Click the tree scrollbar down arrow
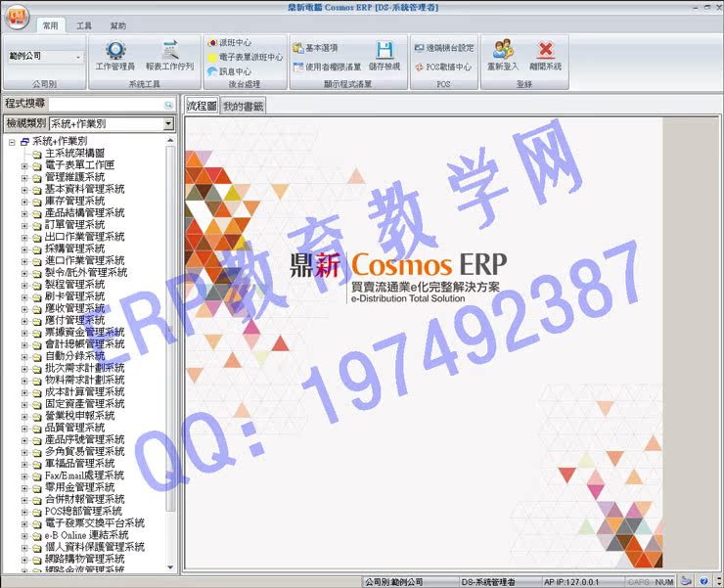Viewport: 724px width, 588px height. click(x=170, y=567)
